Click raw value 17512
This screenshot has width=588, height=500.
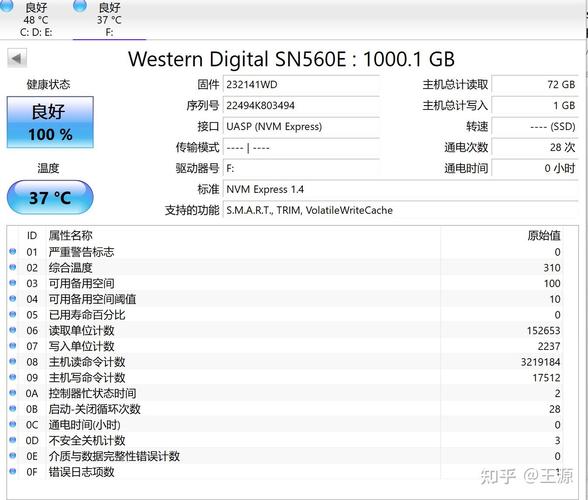(x=546, y=378)
